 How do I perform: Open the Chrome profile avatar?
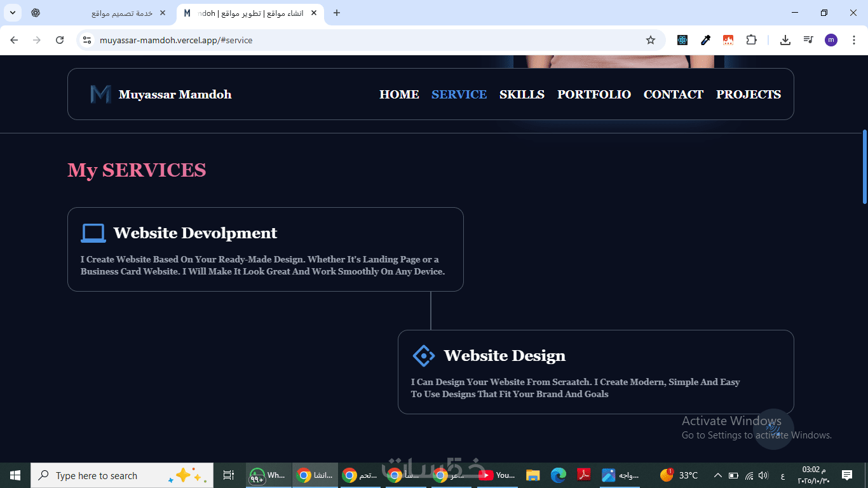[x=831, y=40]
